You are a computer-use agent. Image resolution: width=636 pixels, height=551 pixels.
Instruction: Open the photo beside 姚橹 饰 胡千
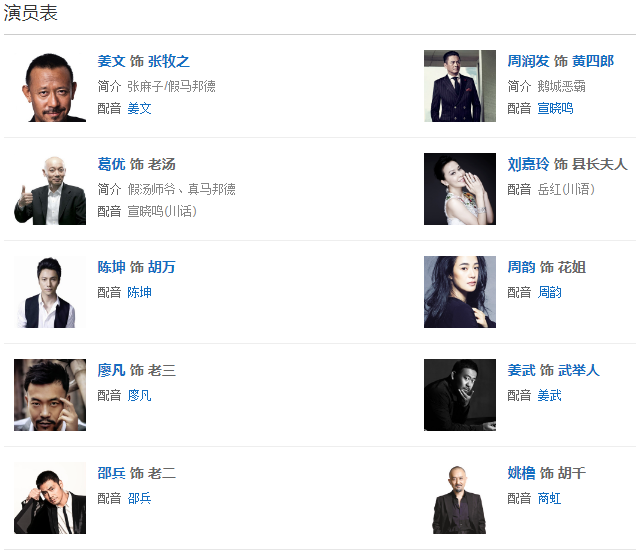click(460, 498)
